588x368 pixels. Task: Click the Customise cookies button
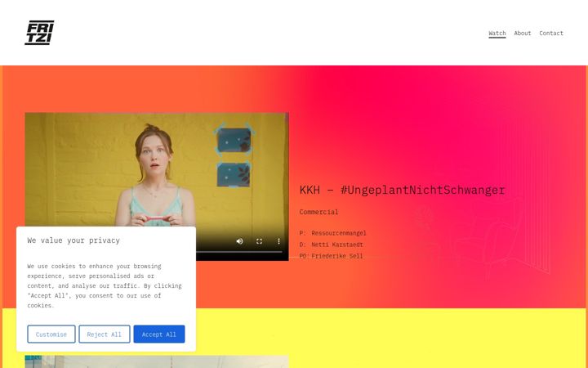point(51,334)
